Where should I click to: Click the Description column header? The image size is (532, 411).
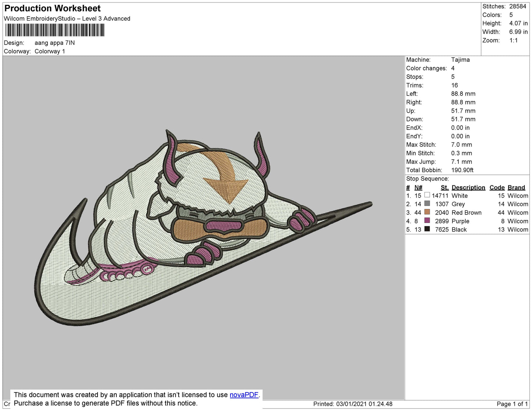coord(468,187)
